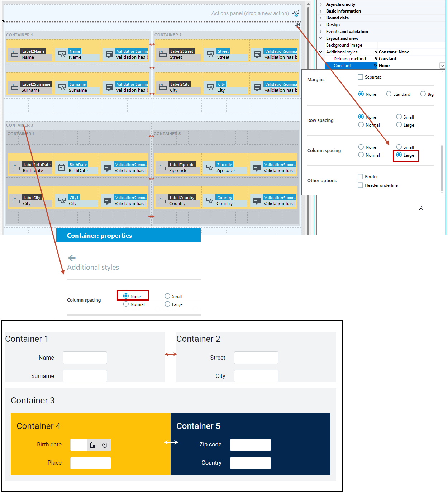Screen dimensions: 448x492
Task: Pick Normal column spacing in Container properties panel
Action: (126, 304)
